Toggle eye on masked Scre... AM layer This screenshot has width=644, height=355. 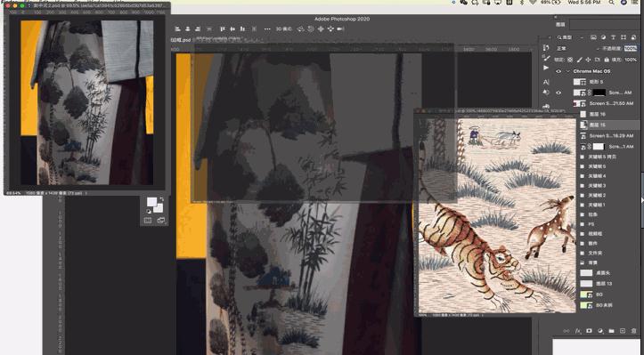click(558, 93)
